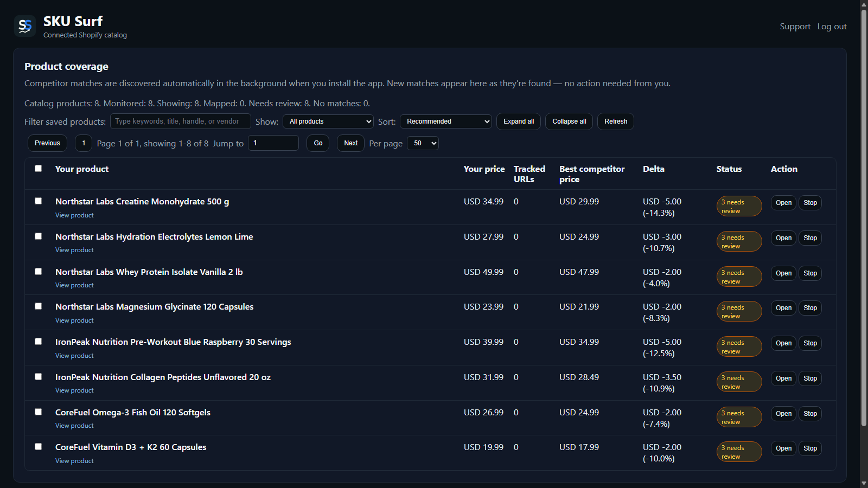Click the needs review badge for Collagen Peptides
The image size is (868, 488).
[739, 382]
